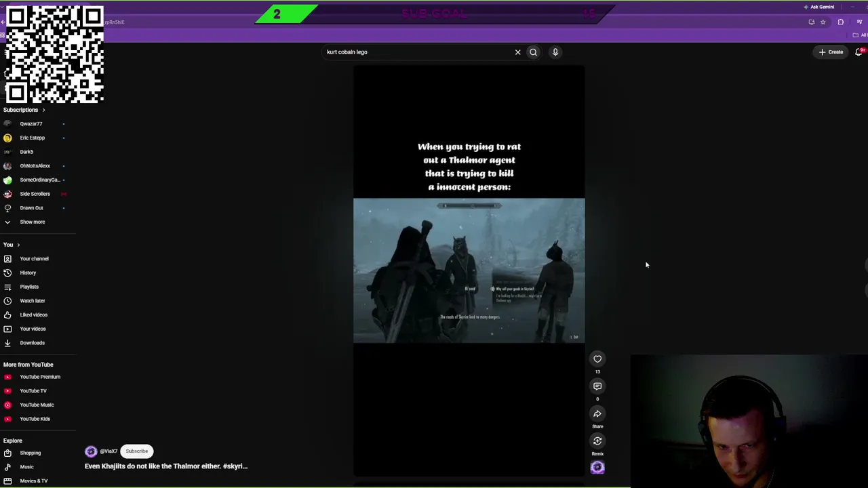Viewport: 868px width, 488px height.
Task: Click Ask Gemini in the browser
Action: coord(819,7)
